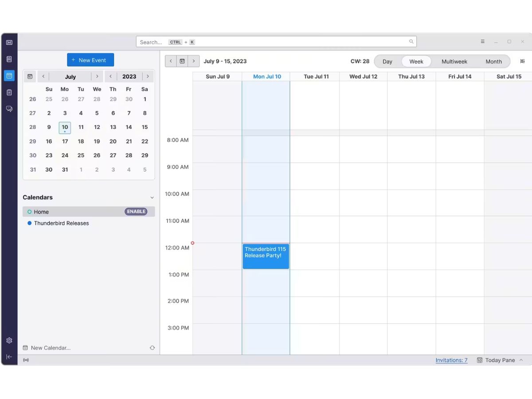Click New Calendar... button

click(x=47, y=348)
